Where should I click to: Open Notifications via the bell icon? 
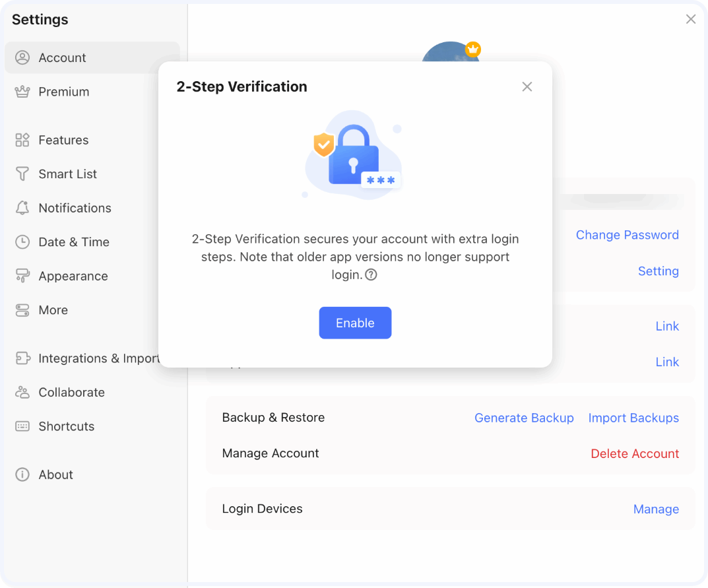coord(22,208)
